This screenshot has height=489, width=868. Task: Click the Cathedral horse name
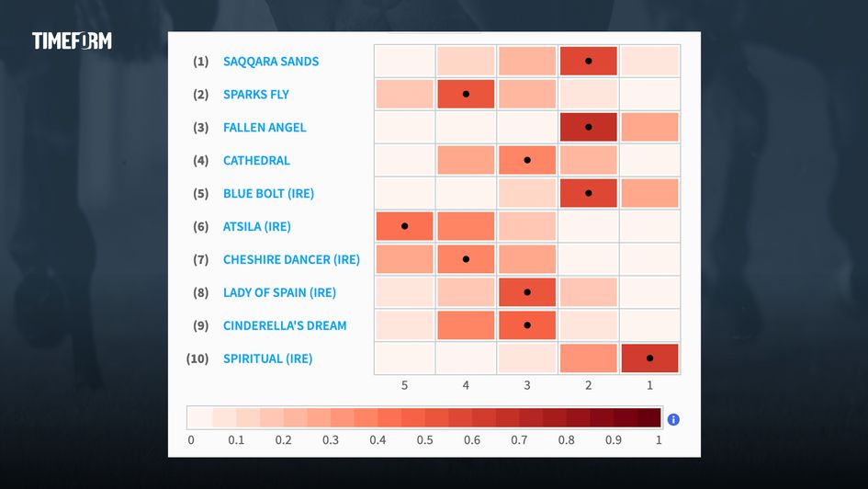(x=256, y=161)
